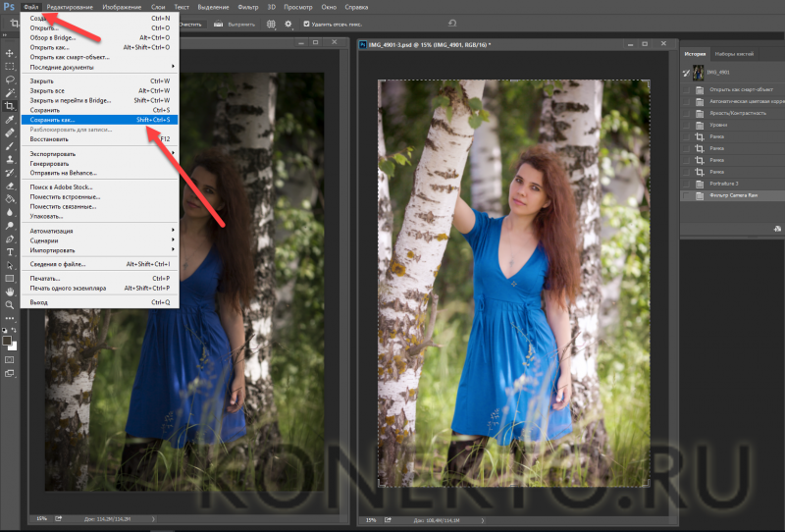785x532 pixels.
Task: Click the reset crop arrow icon
Action: click(452, 23)
